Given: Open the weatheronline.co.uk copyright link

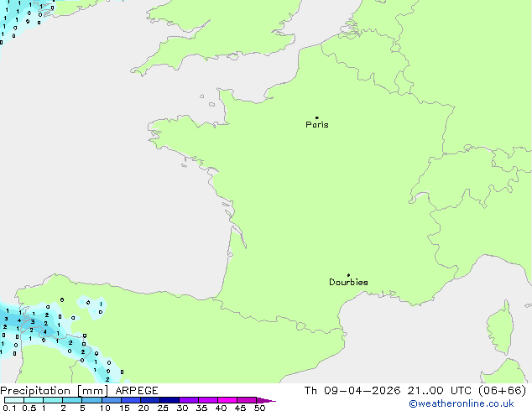Looking at the screenshot, I should point(462,403).
